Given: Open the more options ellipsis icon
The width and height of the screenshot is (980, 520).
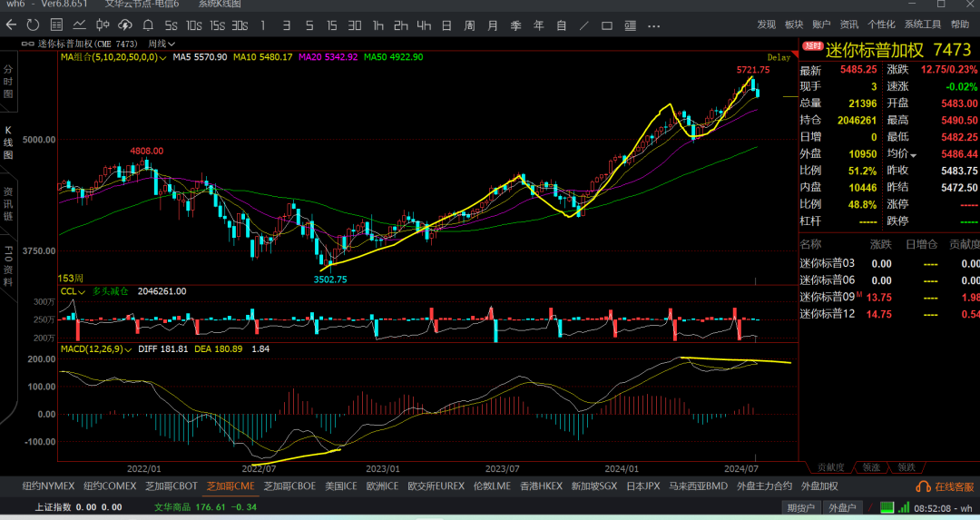Looking at the screenshot, I should pos(653,25).
